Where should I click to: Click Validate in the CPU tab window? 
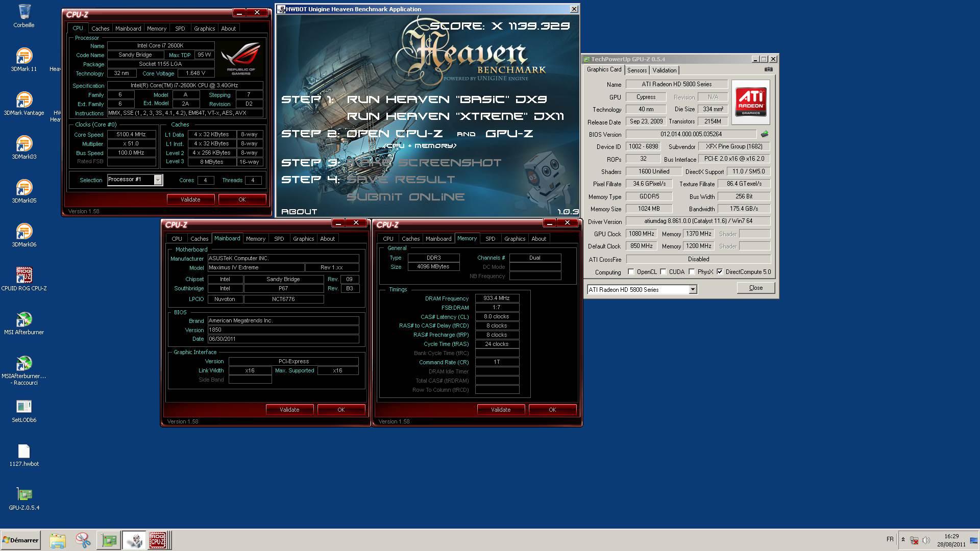[190, 199]
